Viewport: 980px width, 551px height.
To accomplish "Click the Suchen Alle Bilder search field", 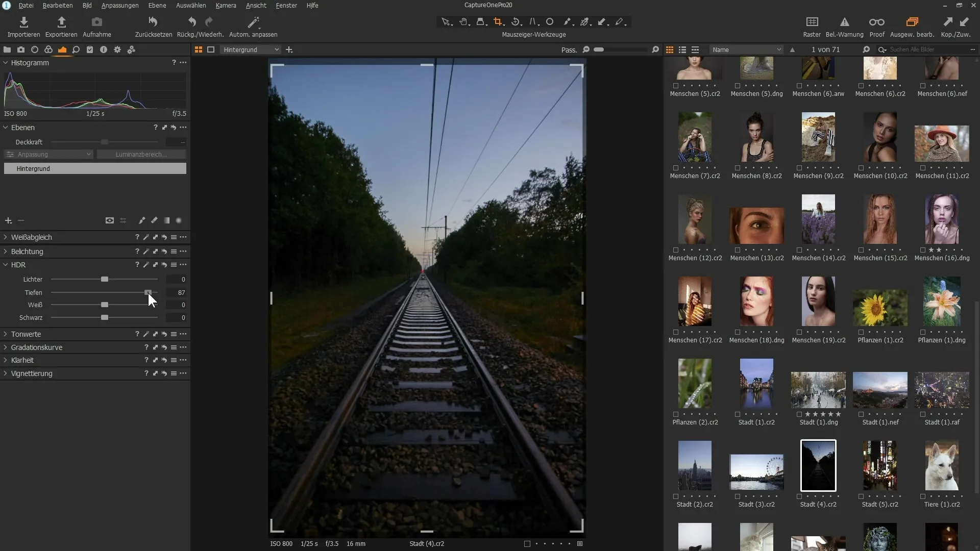I will click(928, 49).
